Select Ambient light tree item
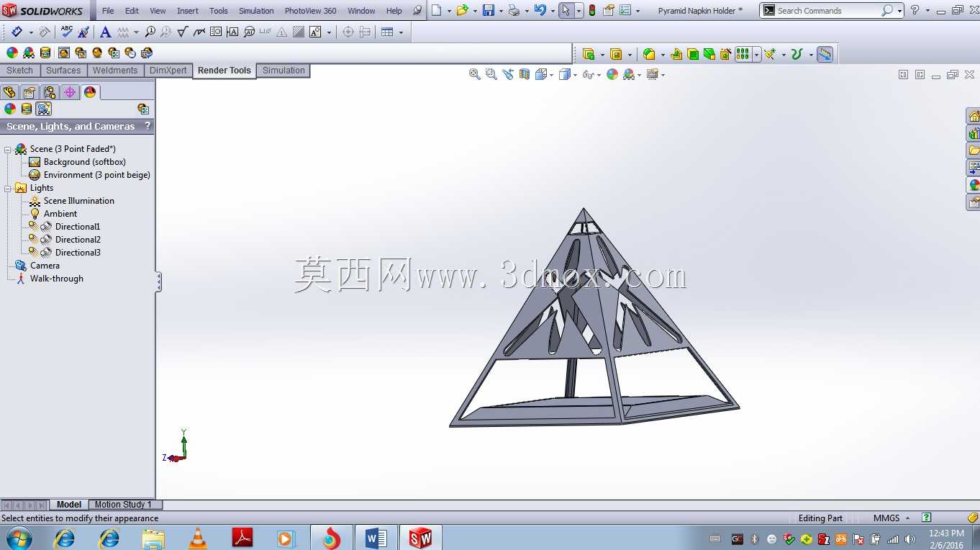 coord(60,214)
